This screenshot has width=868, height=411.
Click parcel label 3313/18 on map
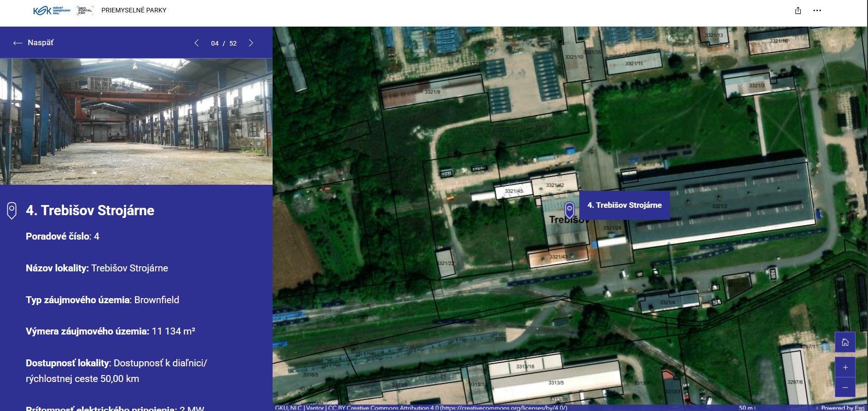(x=525, y=367)
